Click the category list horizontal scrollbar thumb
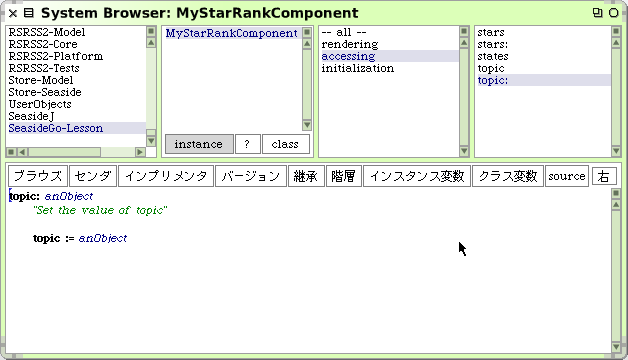Image resolution: width=628 pixels, height=360 pixels. click(x=64, y=152)
